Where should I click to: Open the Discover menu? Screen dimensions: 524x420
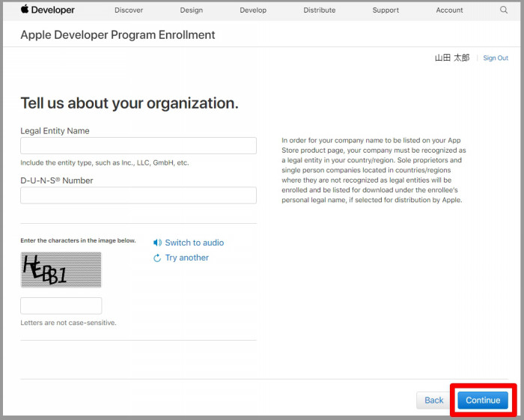tap(129, 10)
